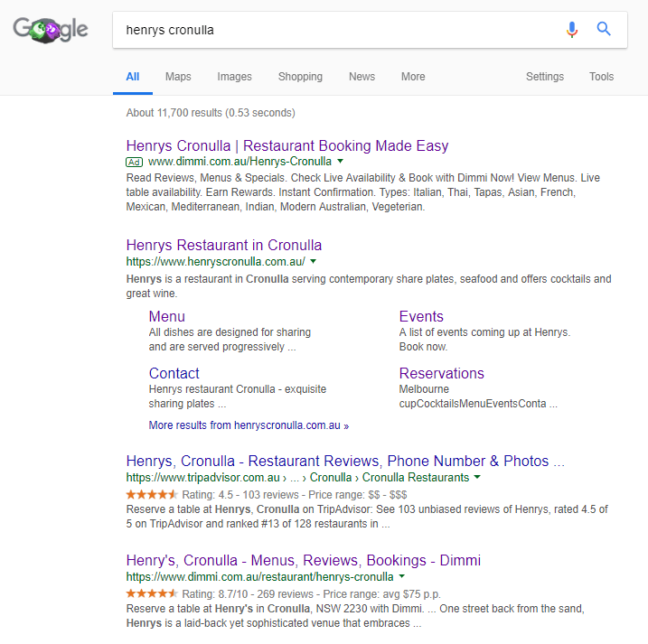Click the www.dimmi.com.au/Henrys-Cronulla ad URL

[x=239, y=162]
